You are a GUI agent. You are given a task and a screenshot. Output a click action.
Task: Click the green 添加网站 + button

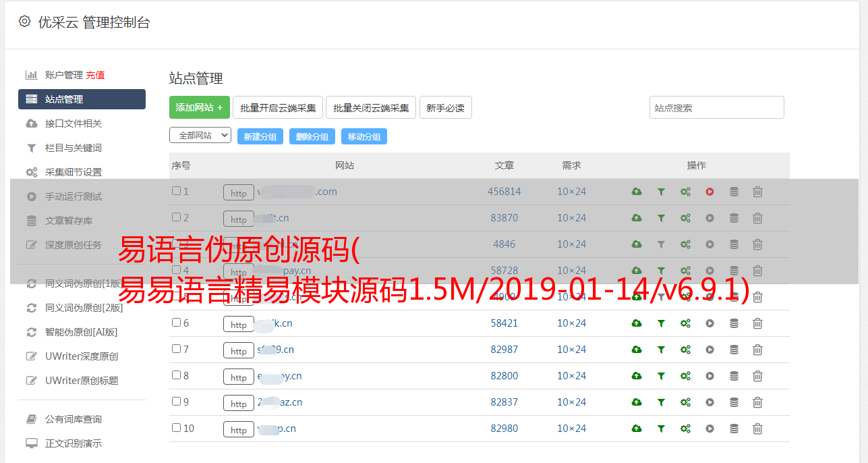[x=200, y=107]
